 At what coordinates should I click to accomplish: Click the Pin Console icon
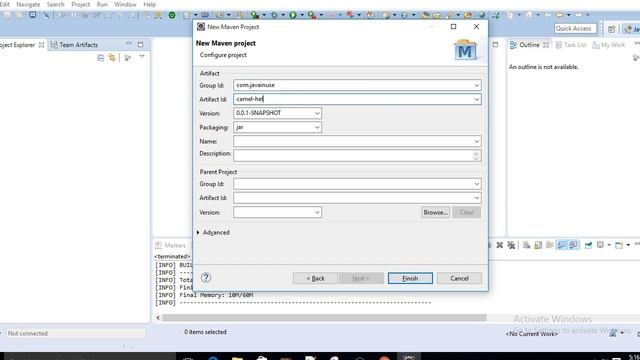click(588, 245)
